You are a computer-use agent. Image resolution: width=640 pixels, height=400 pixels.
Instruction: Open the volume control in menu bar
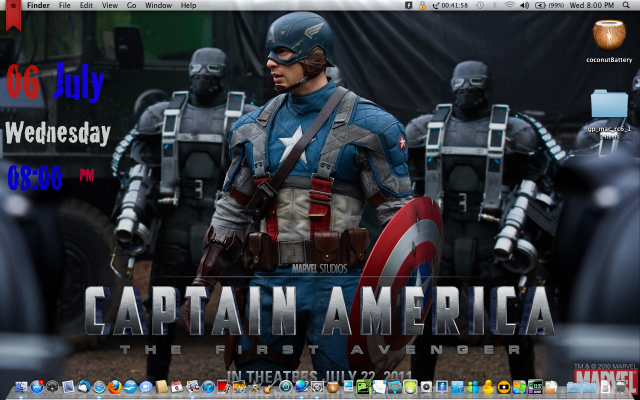point(526,6)
